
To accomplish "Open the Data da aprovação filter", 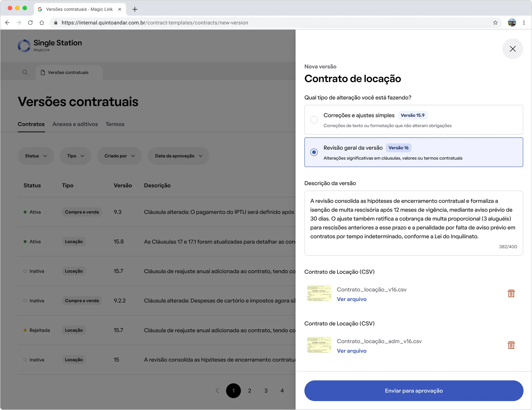I will pos(179,156).
